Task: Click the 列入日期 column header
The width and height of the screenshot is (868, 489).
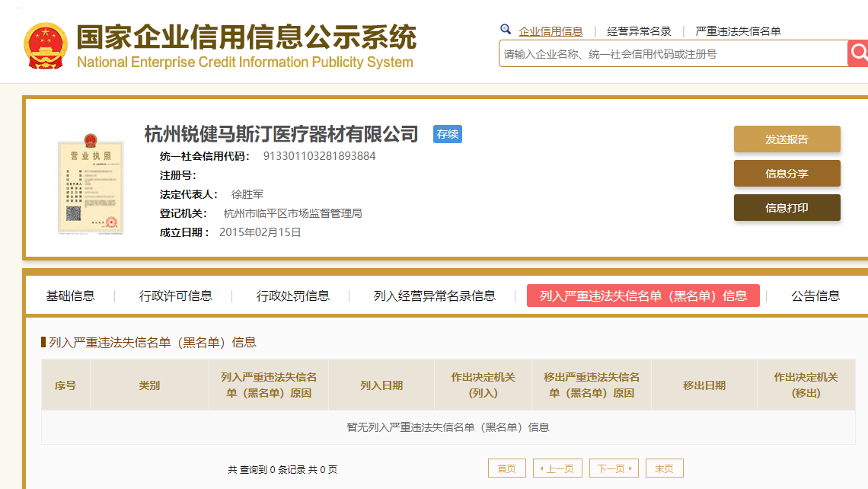Action: coord(381,385)
